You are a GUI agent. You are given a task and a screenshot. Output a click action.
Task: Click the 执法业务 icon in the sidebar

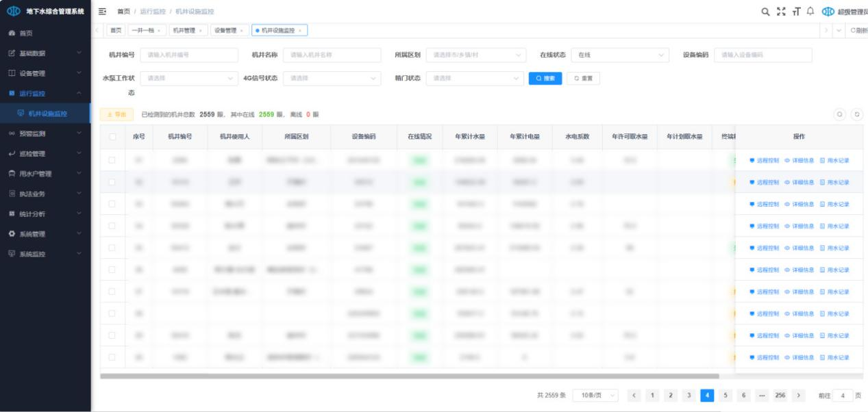pyautogui.click(x=12, y=194)
